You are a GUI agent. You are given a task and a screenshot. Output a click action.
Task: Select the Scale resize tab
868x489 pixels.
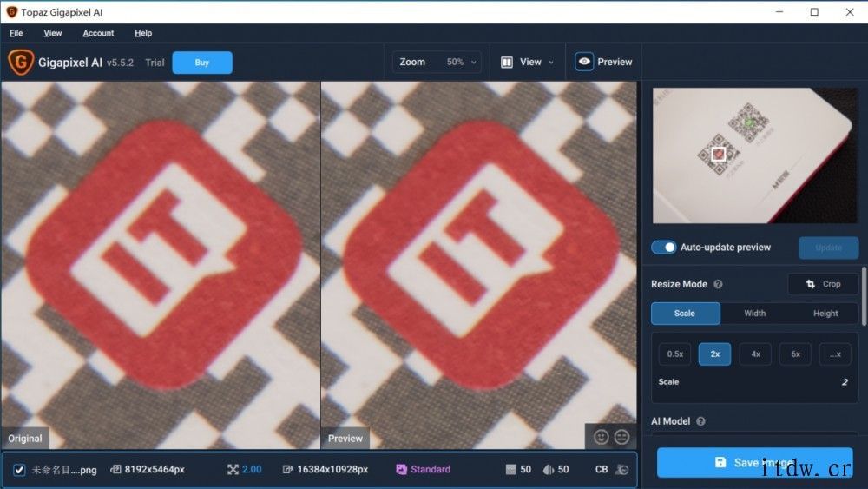tap(686, 314)
